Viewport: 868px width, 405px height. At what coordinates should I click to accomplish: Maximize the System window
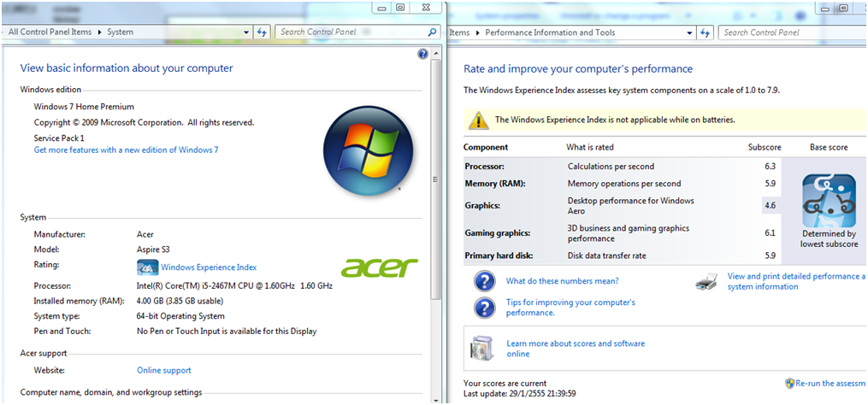pos(399,7)
